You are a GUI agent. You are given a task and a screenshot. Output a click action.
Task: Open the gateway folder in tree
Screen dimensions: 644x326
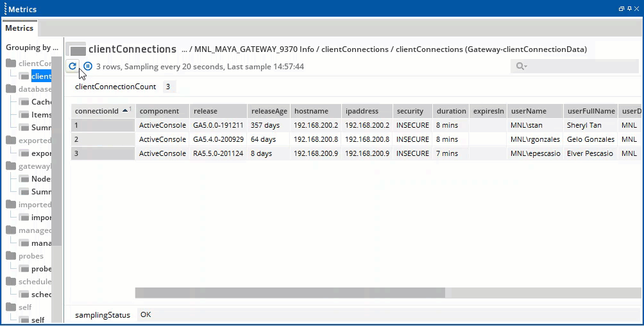point(29,166)
